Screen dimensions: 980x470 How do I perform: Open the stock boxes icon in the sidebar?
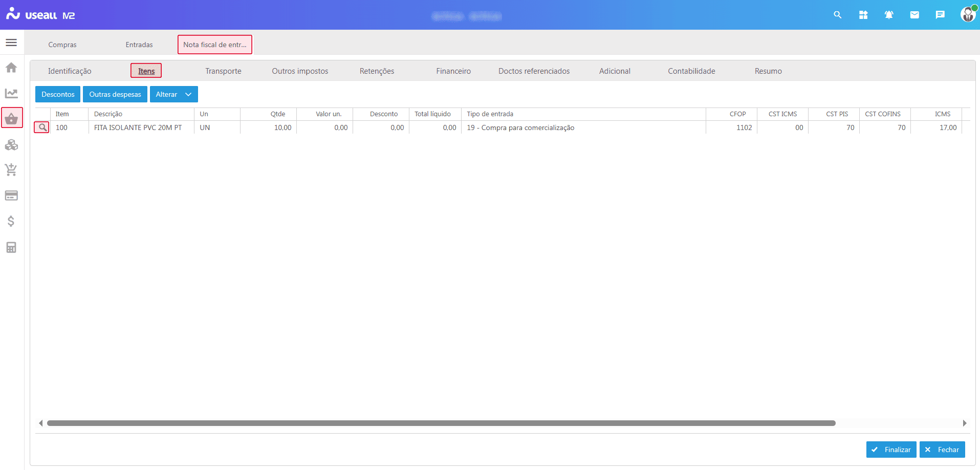[11, 145]
